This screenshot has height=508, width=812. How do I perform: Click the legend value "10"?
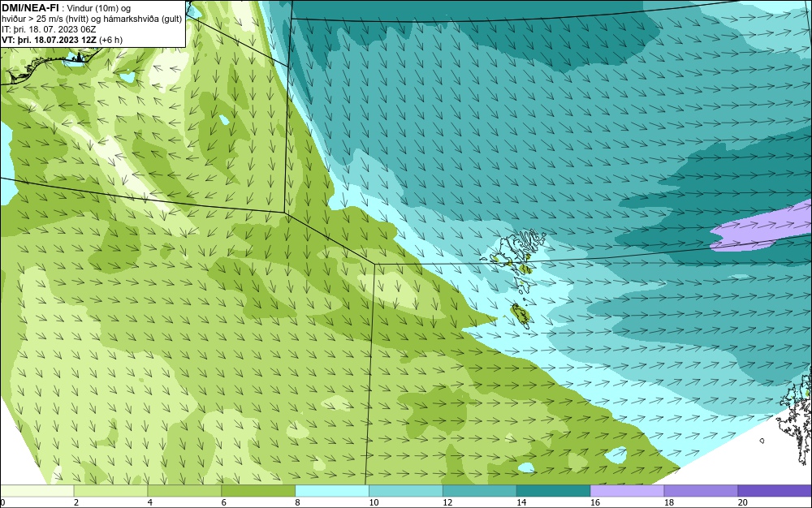[374, 502]
